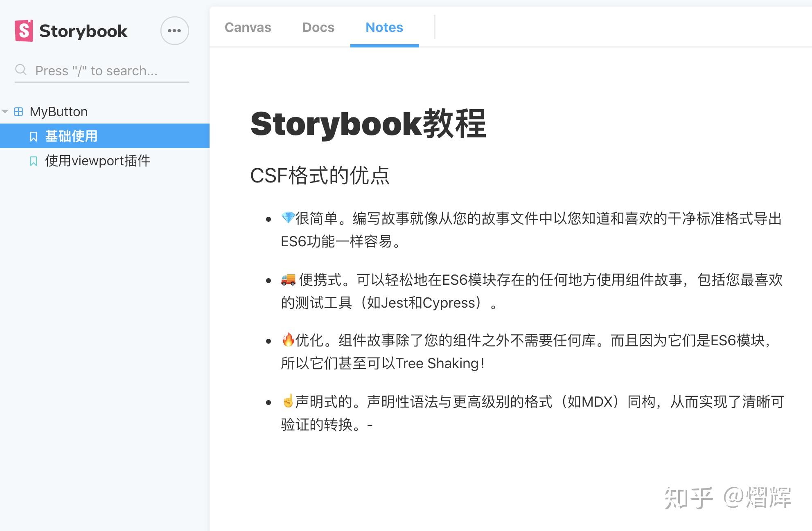Click the MyButton component label
The height and width of the screenshot is (531, 812).
coord(59,112)
